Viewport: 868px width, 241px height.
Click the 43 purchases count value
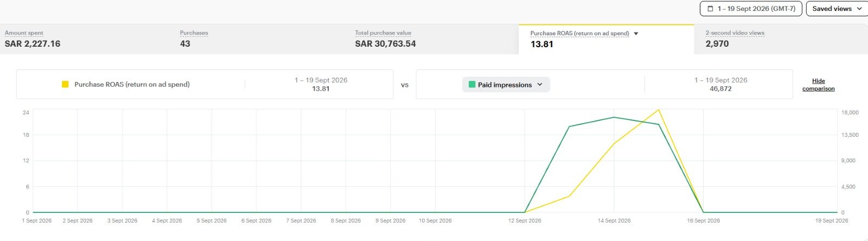point(185,44)
